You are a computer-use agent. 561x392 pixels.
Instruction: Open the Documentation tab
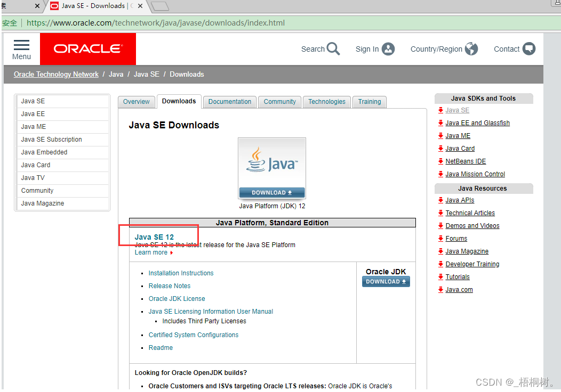coord(230,102)
